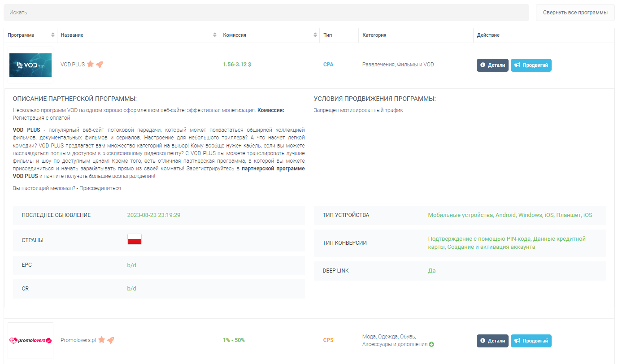618x364 pixels.
Task: Open Детали for VOD.PLUS program
Action: (492, 65)
